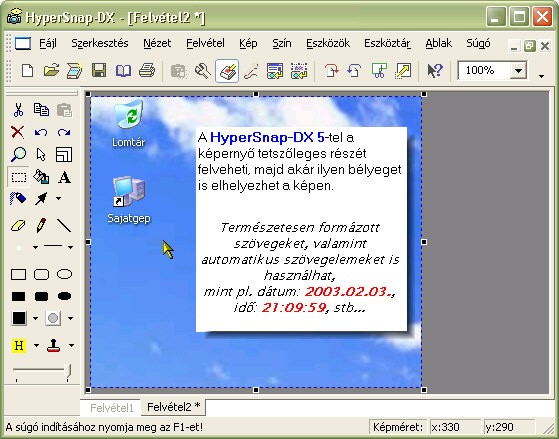Viewport: 559px width, 439px height.
Task: Open the arrow style dropdown
Action: 58,198
